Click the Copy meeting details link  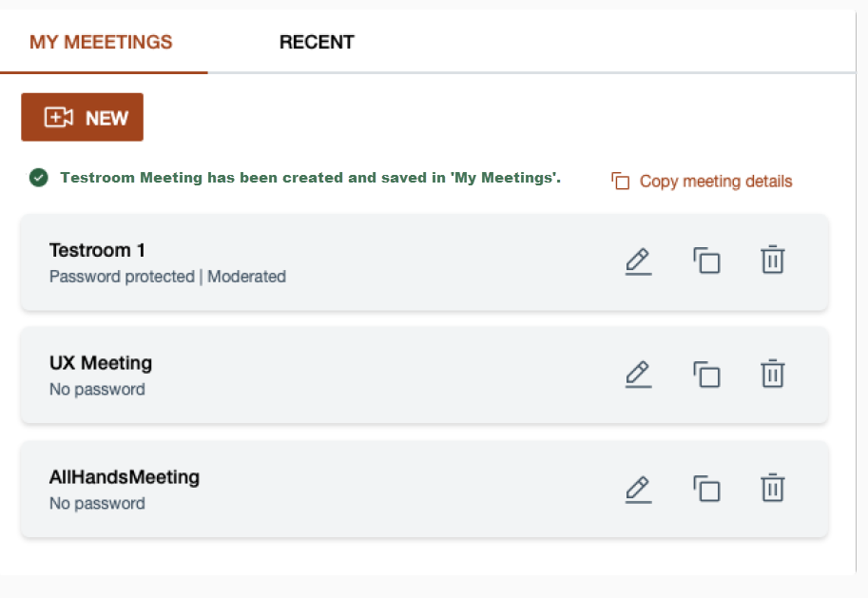[x=715, y=182]
